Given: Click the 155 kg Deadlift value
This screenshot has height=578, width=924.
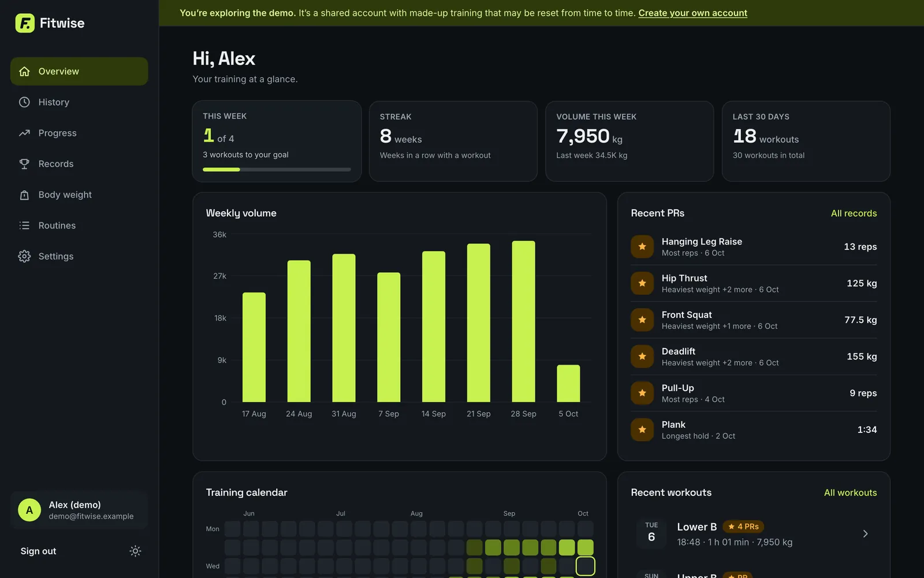Looking at the screenshot, I should click(x=862, y=357).
